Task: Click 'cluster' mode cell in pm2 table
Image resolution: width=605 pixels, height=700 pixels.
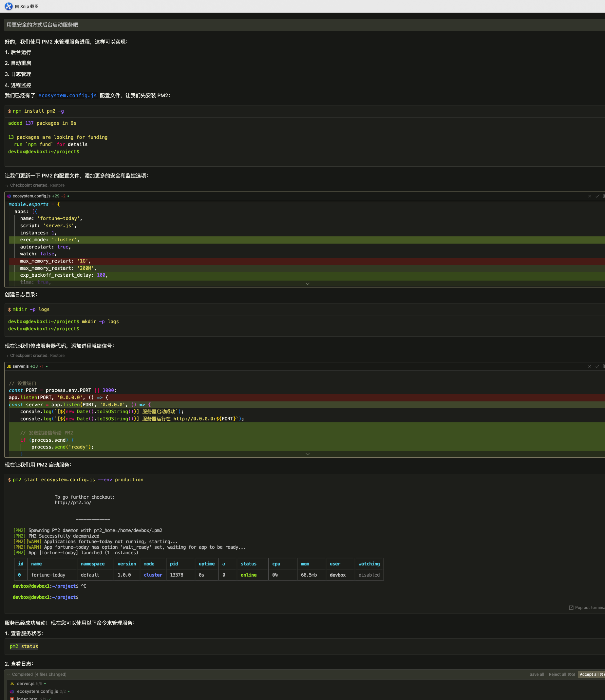Action: (x=153, y=575)
